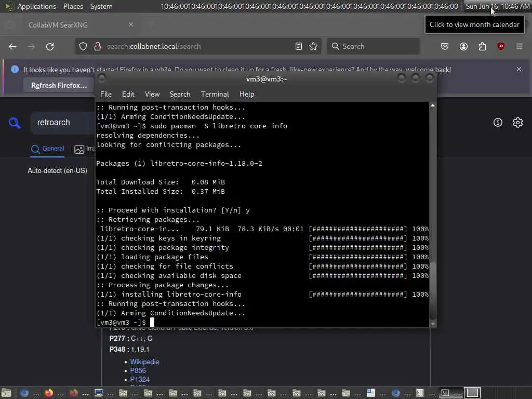532x399 pixels.
Task: Click the vm3@vm3:~ terminal title bar
Action: pos(267,79)
